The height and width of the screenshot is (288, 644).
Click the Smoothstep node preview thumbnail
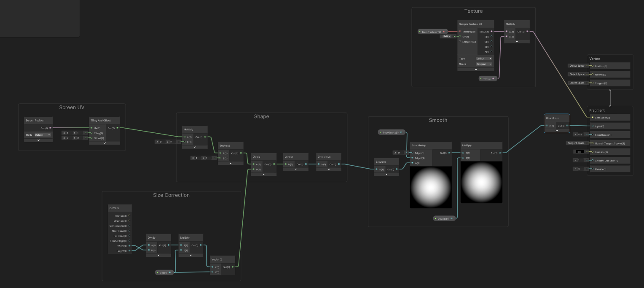(x=431, y=187)
